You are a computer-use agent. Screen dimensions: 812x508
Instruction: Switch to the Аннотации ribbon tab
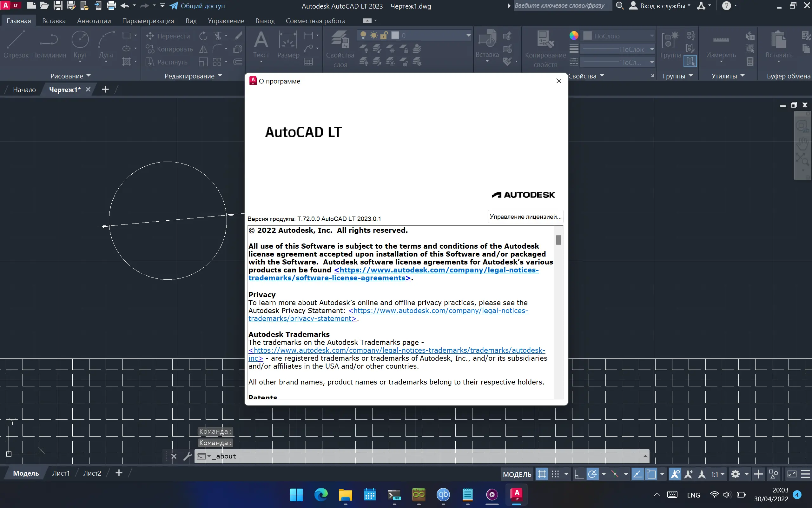pyautogui.click(x=94, y=21)
